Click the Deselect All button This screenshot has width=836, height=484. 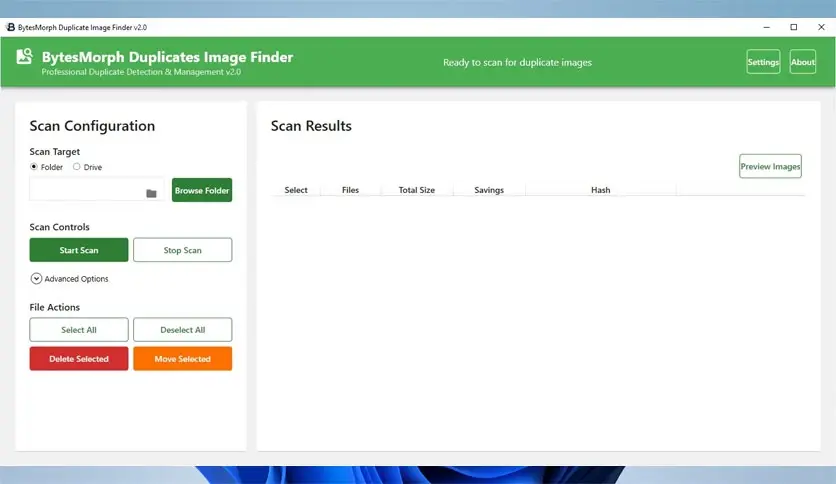pos(182,330)
